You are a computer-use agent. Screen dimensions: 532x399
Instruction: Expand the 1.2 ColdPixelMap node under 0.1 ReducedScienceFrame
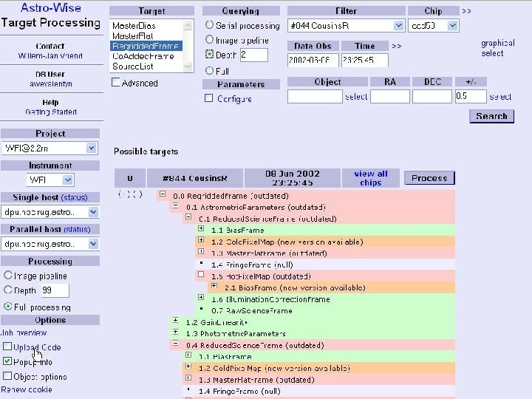201,240
